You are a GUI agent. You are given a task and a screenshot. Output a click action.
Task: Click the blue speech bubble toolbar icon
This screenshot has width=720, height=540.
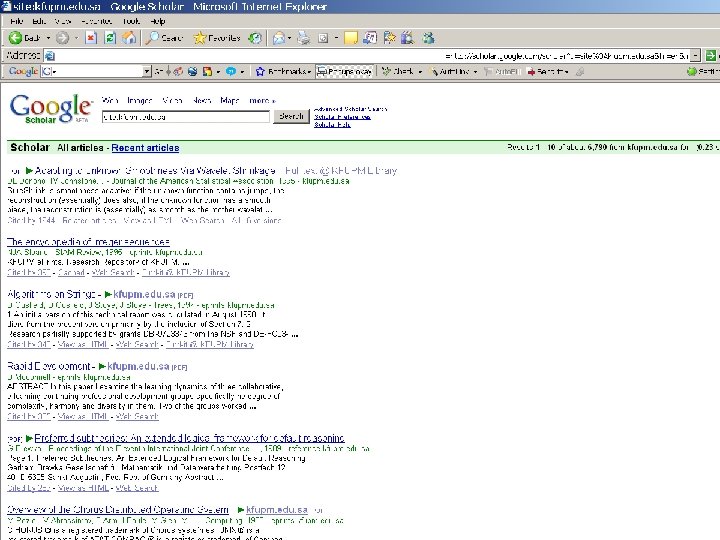pos(231,71)
